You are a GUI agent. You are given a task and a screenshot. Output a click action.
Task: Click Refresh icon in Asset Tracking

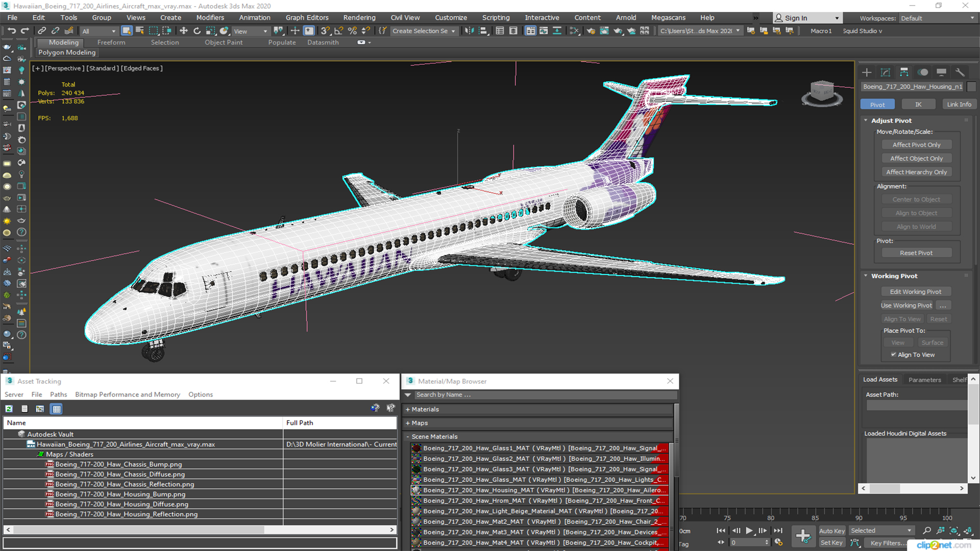(x=9, y=409)
